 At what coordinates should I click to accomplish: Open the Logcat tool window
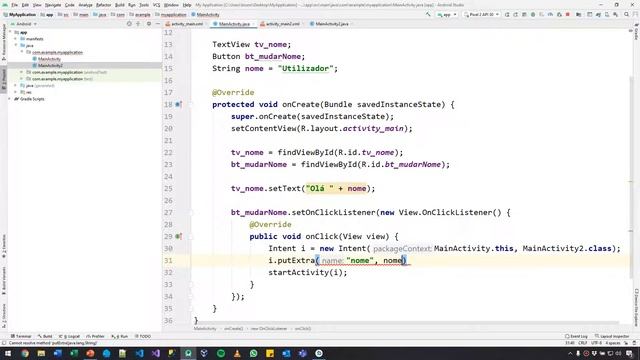[70, 336]
